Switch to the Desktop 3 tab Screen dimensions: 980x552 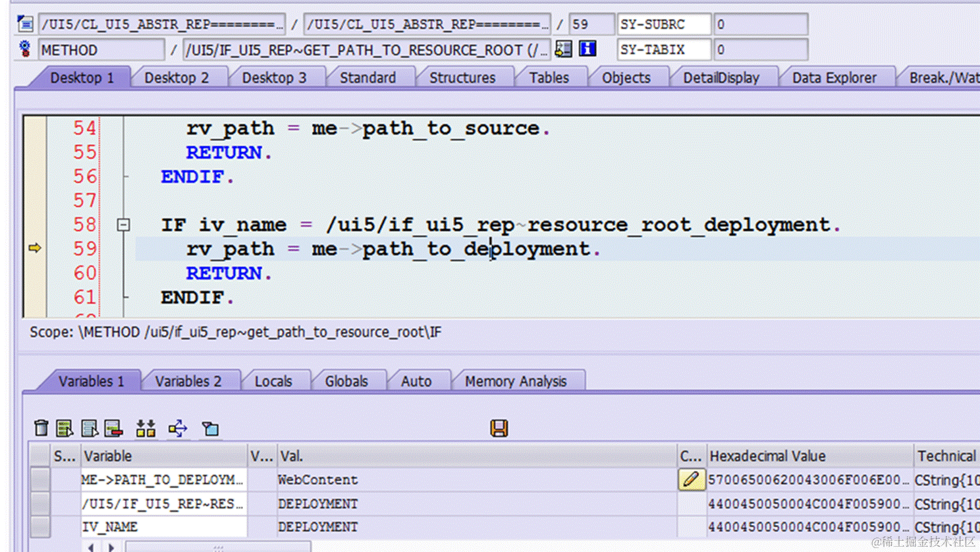click(274, 78)
